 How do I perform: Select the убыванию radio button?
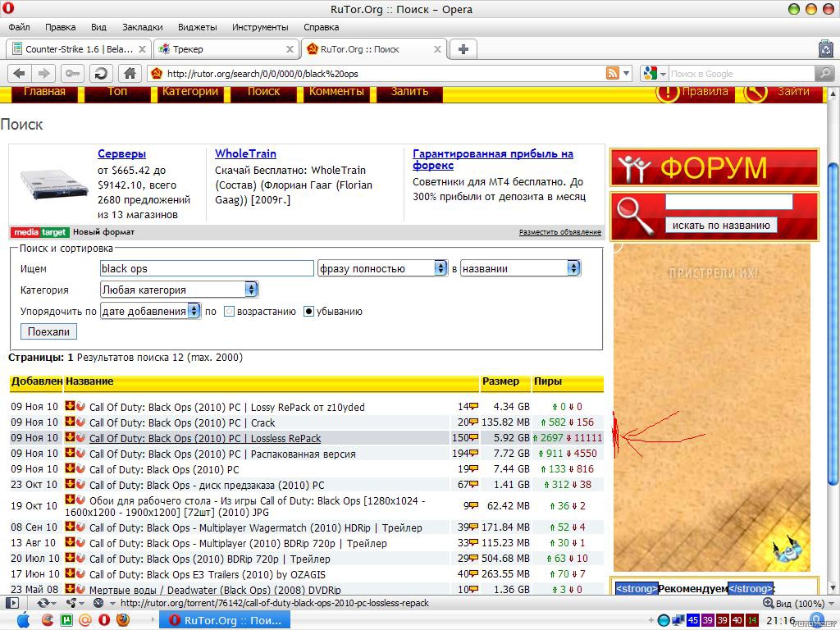click(308, 311)
